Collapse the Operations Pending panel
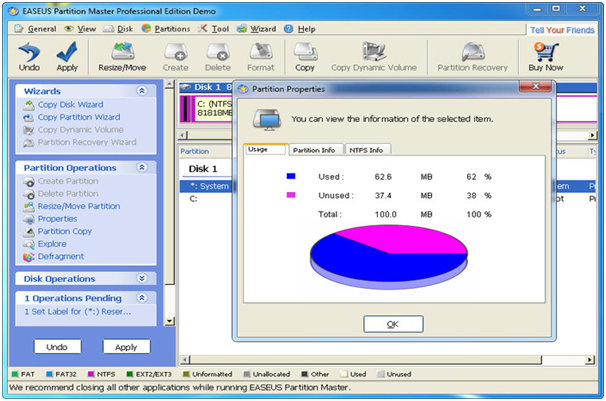The height and width of the screenshot is (401, 606). pos(142,298)
